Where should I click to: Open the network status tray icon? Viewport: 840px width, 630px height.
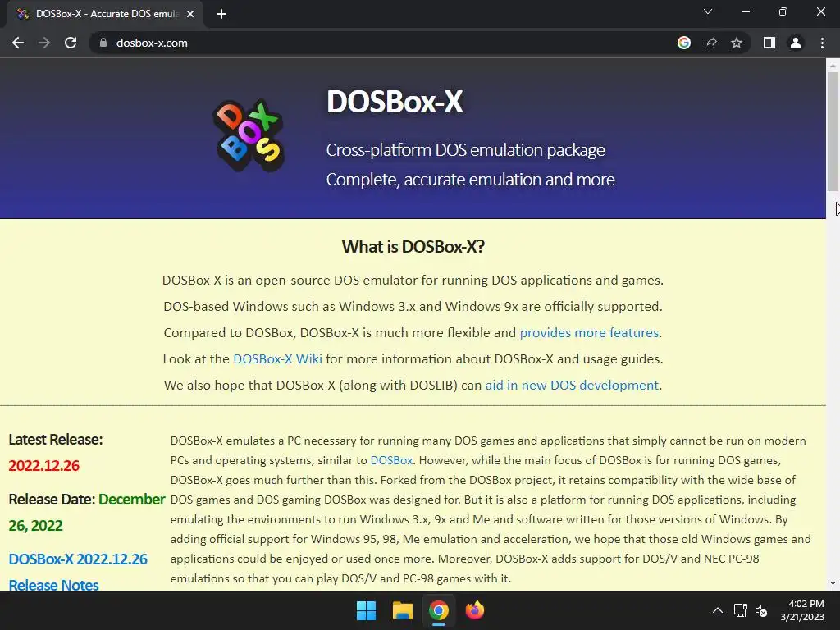pyautogui.click(x=741, y=610)
